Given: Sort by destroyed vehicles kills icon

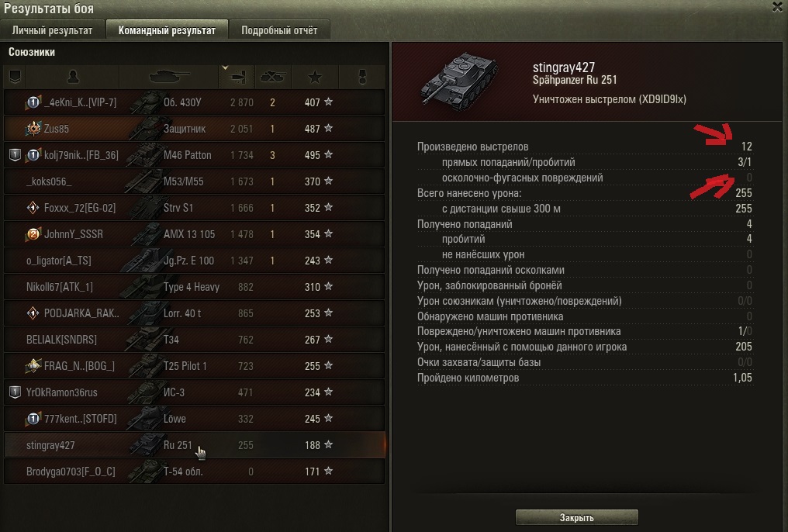Looking at the screenshot, I should coord(273,77).
